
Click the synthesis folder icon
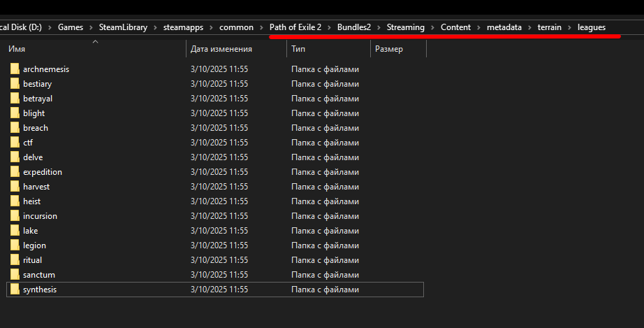15,290
